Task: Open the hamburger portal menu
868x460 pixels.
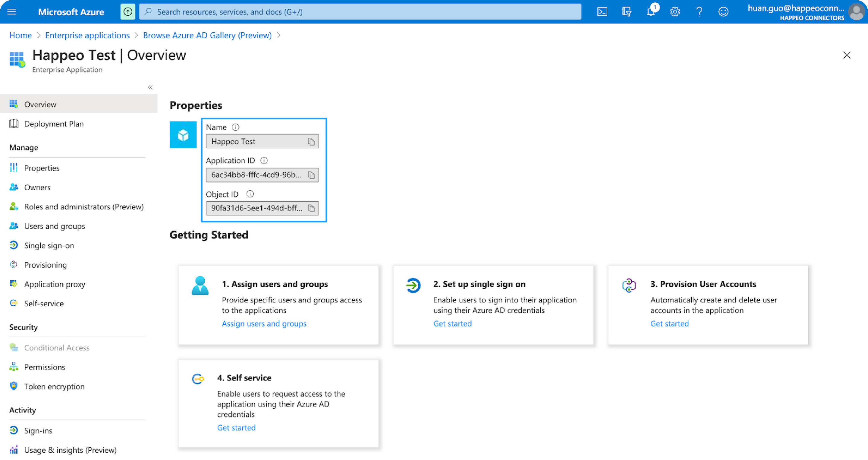Action: tap(12, 12)
